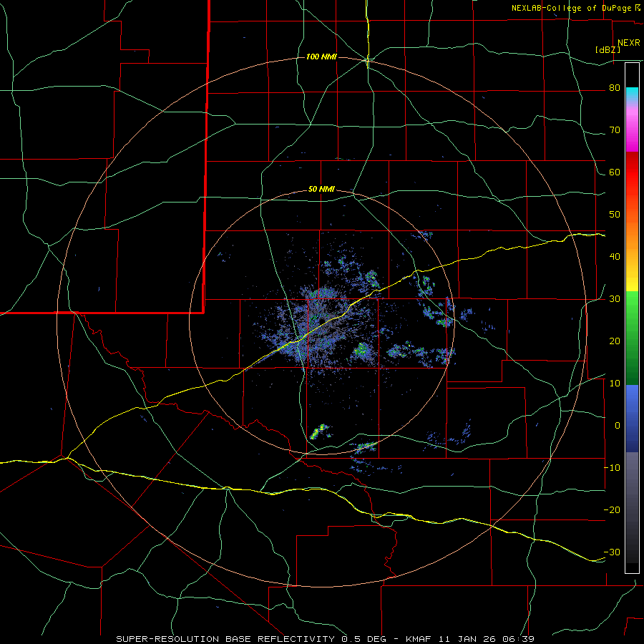Image resolution: width=644 pixels, height=644 pixels.
Task: Click the 60 value on the dBZ scale
Action: pyautogui.click(x=615, y=172)
